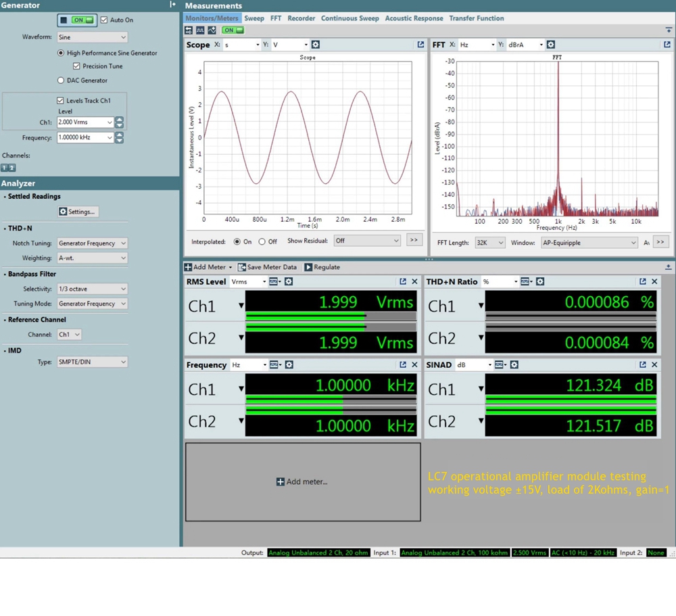Click the analyzer Settings... button
Screen dimensions: 676x616
coord(77,212)
